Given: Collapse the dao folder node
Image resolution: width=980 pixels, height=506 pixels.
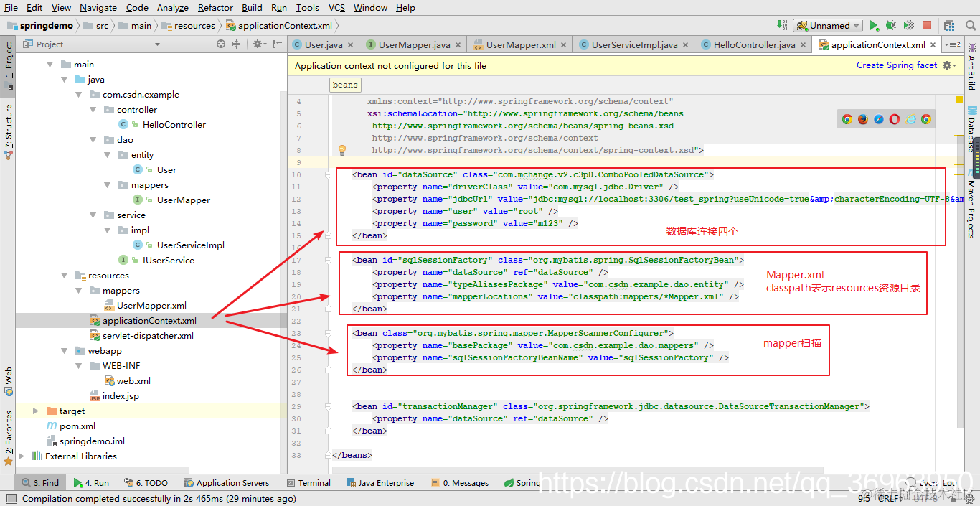Looking at the screenshot, I should [x=93, y=140].
